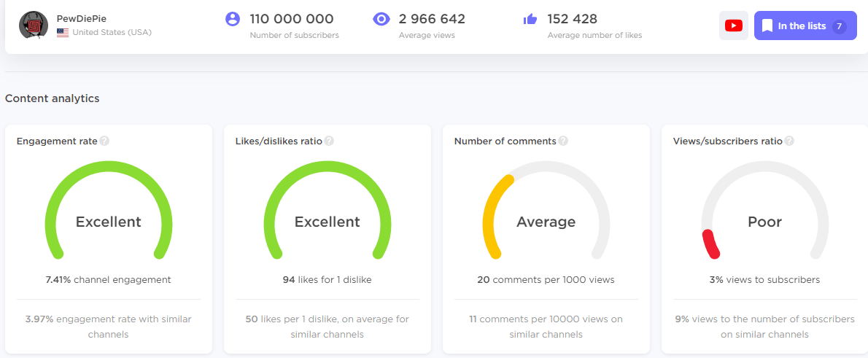
Task: Open help icon next to Views/subscribers ratio
Action: [x=789, y=141]
